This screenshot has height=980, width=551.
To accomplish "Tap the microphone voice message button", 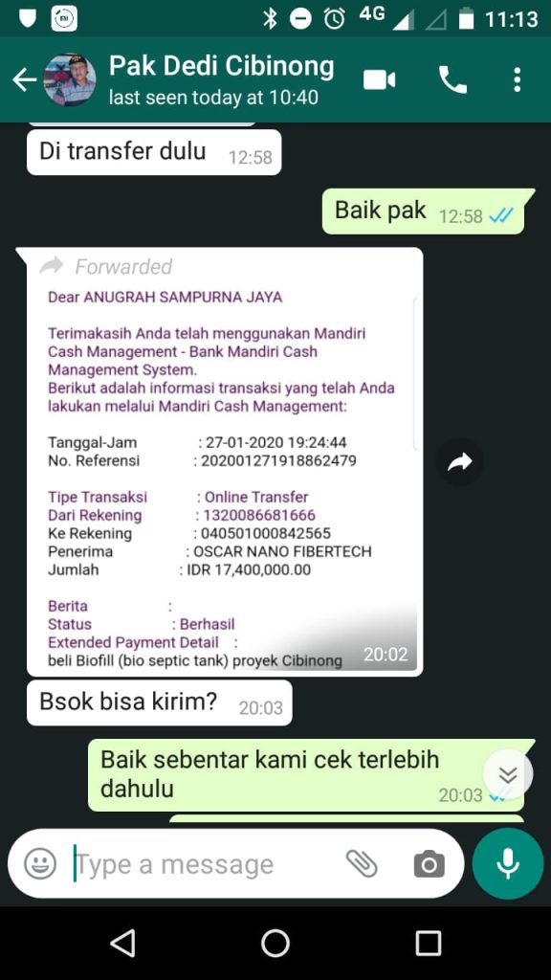I will [x=508, y=864].
